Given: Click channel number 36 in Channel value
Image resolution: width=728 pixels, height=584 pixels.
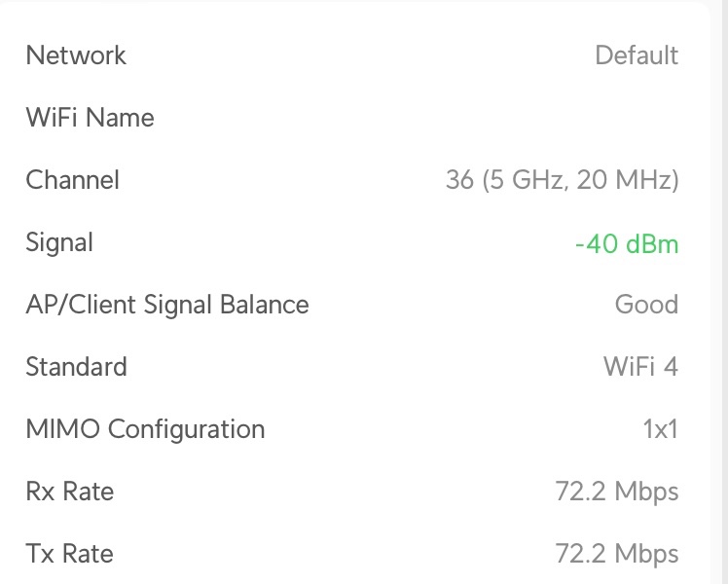Looking at the screenshot, I should tap(459, 180).
